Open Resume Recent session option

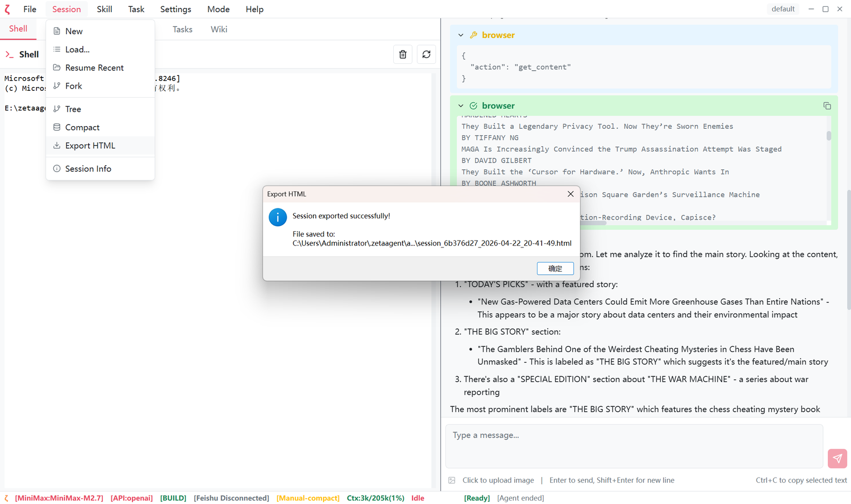(x=94, y=68)
